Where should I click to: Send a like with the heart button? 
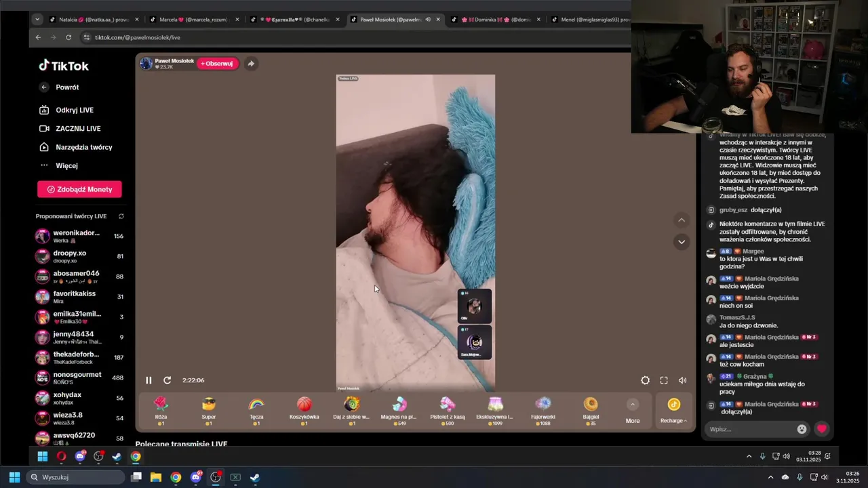pyautogui.click(x=822, y=429)
